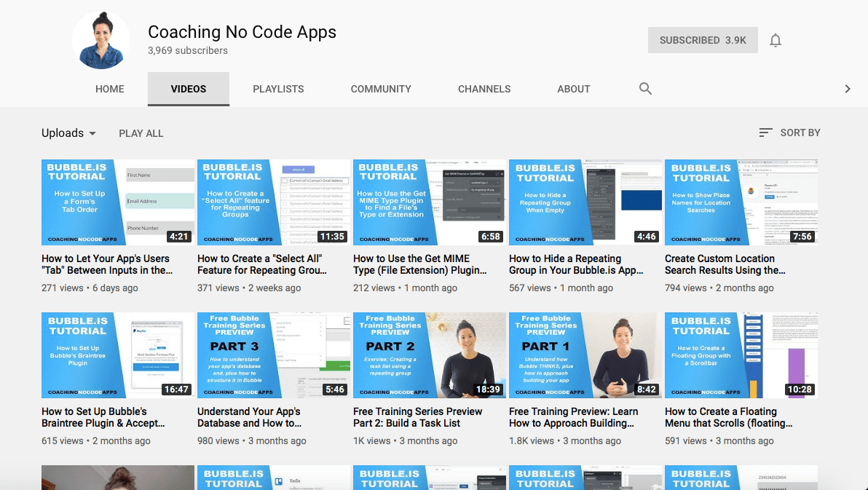868x490 pixels.
Task: Open the Sort By filter icon
Action: 765,133
